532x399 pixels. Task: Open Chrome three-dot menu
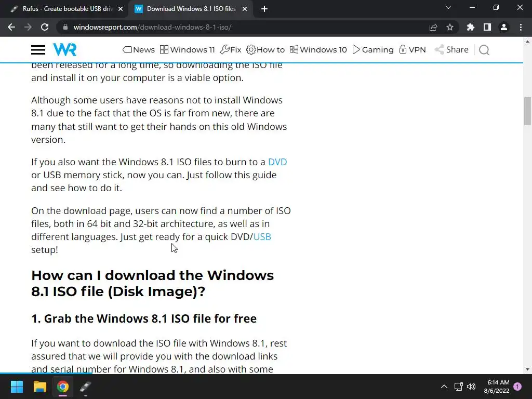(521, 27)
